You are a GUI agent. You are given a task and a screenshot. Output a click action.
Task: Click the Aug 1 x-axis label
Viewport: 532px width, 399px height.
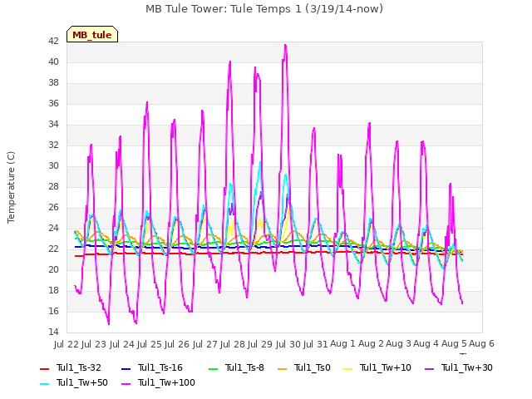click(x=342, y=343)
